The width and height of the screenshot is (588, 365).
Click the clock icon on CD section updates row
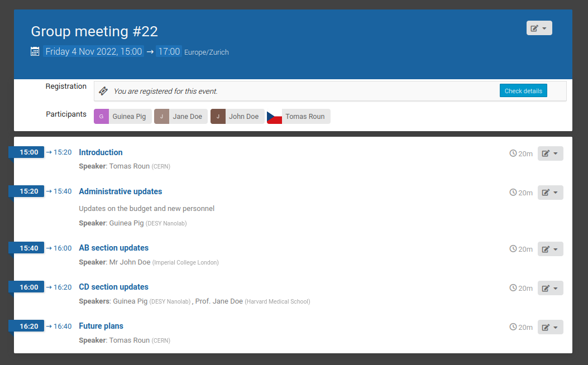click(x=513, y=287)
